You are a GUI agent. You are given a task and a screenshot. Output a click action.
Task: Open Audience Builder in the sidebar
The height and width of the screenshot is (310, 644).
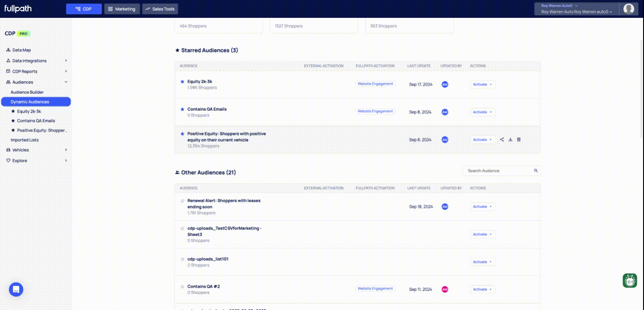click(x=27, y=92)
